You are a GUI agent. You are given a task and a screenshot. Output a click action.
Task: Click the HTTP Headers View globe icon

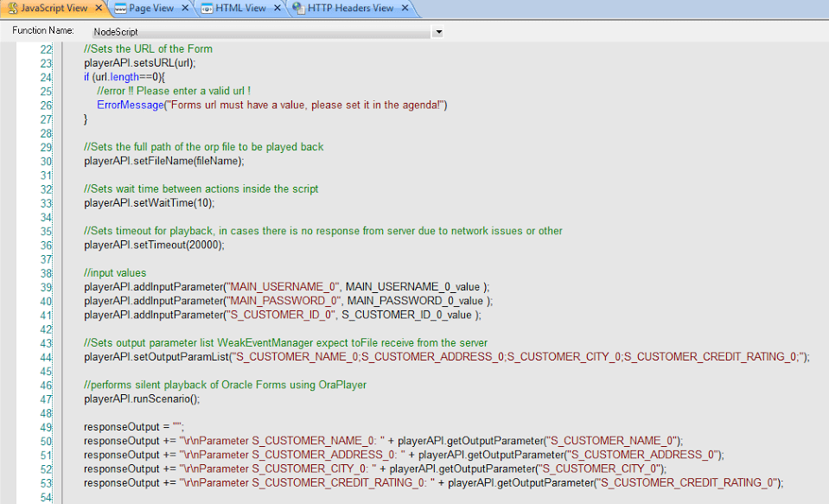pyautogui.click(x=298, y=9)
